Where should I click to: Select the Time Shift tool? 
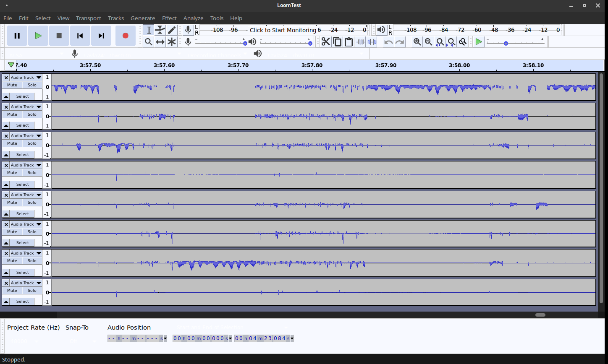pos(160,42)
